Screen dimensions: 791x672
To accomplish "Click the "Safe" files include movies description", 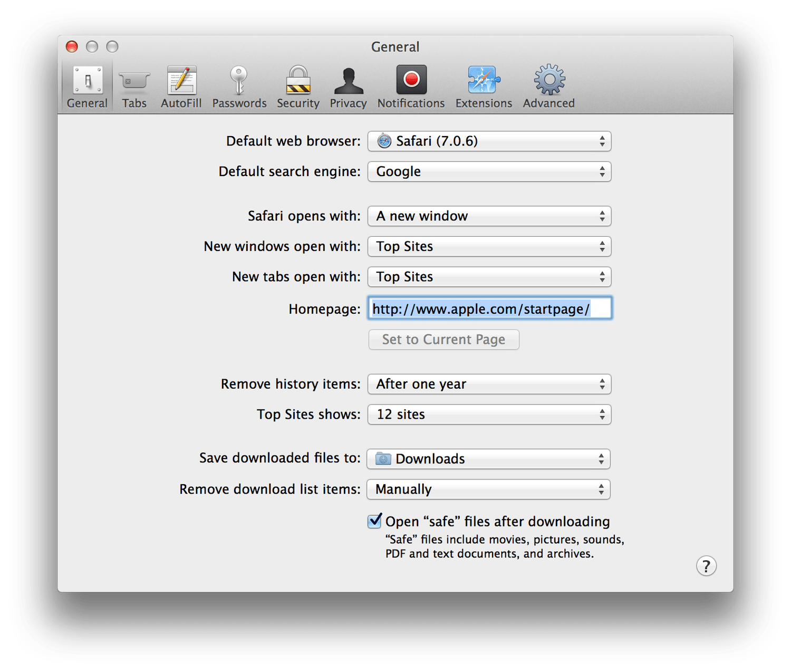I will (x=505, y=546).
